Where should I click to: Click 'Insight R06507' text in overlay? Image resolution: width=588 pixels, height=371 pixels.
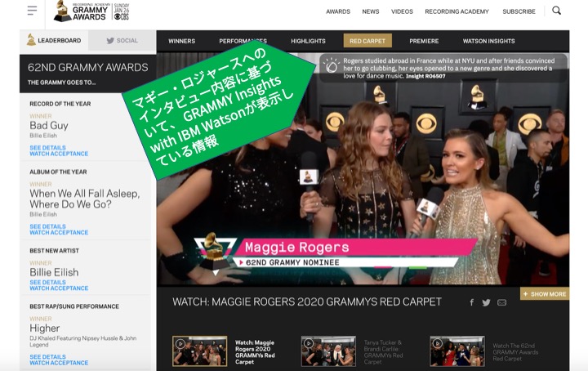[x=425, y=76]
